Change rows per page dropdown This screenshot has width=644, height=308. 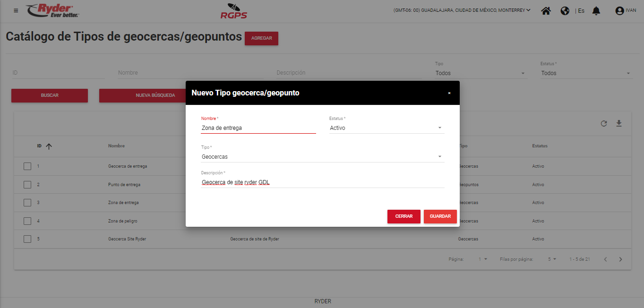tap(552, 259)
